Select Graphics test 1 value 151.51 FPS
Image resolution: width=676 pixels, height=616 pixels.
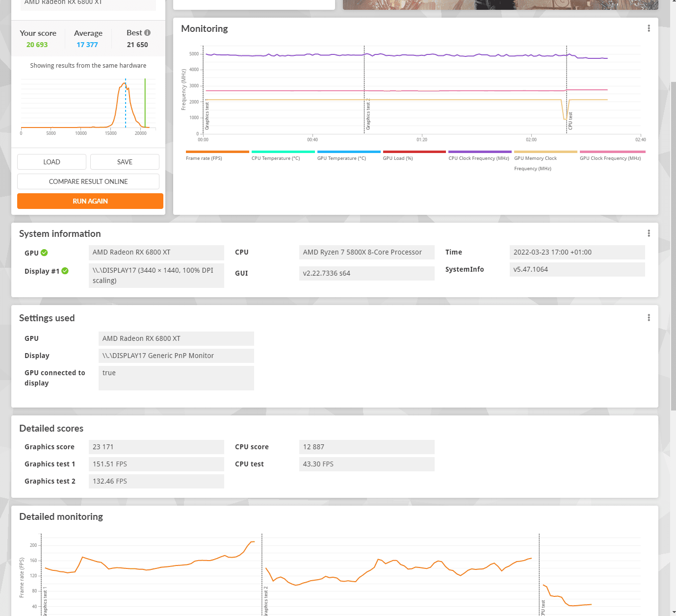click(x=156, y=464)
